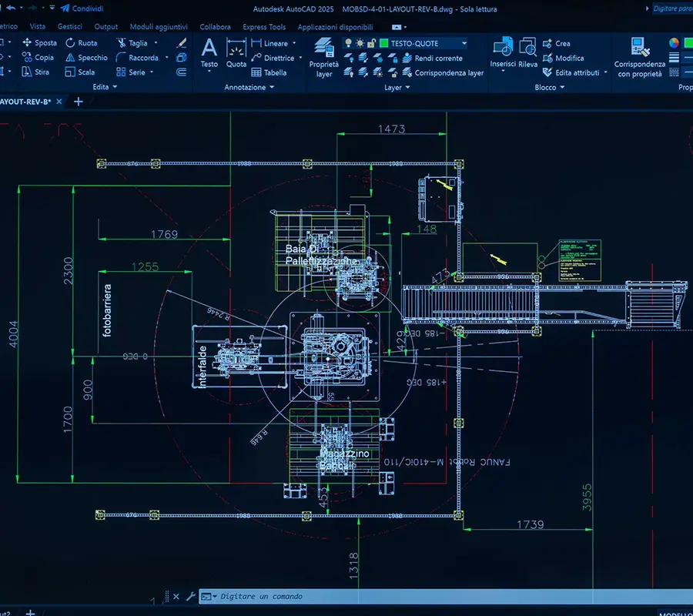Click the Taglia trim tool

click(132, 43)
